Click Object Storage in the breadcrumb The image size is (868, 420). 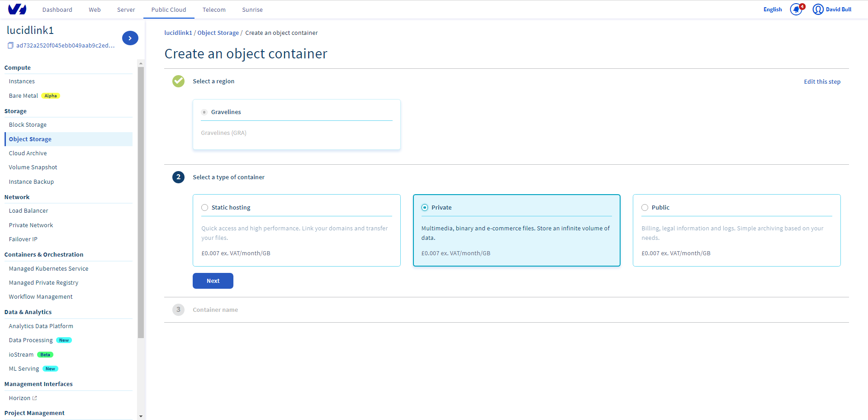[218, 33]
